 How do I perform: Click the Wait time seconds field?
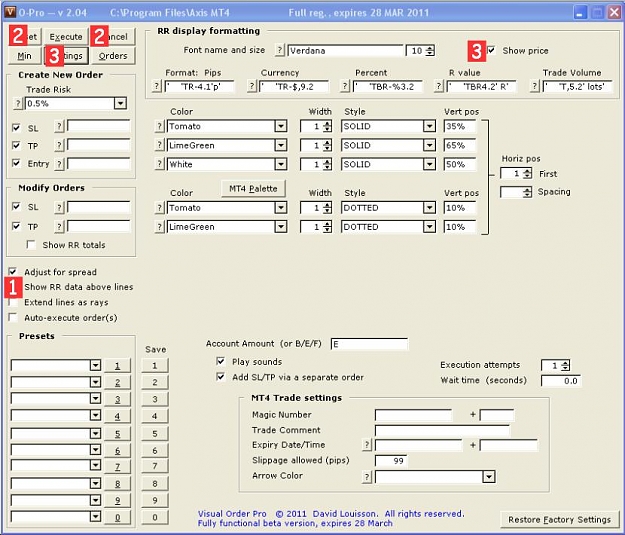(x=560, y=381)
